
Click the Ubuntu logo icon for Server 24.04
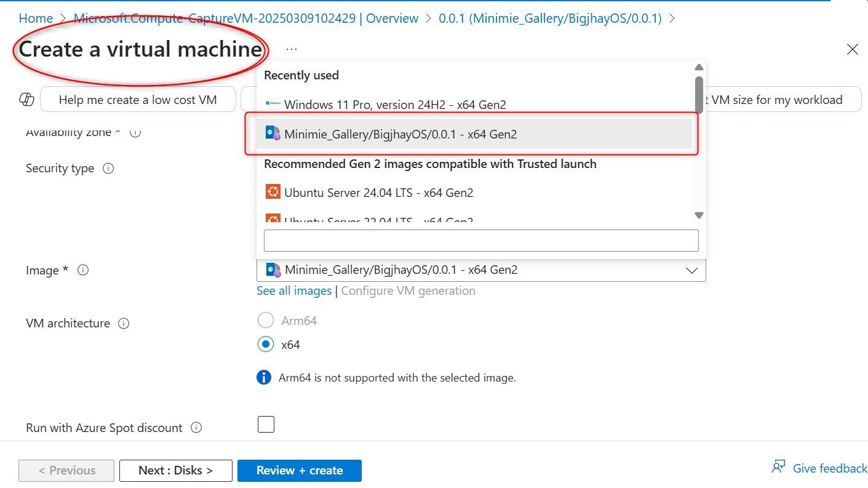273,192
